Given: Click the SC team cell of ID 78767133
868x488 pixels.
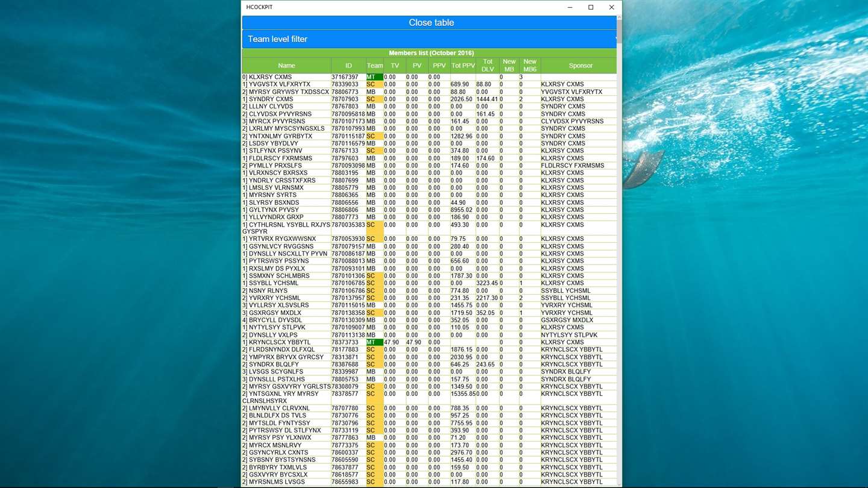Looking at the screenshot, I should [375, 151].
